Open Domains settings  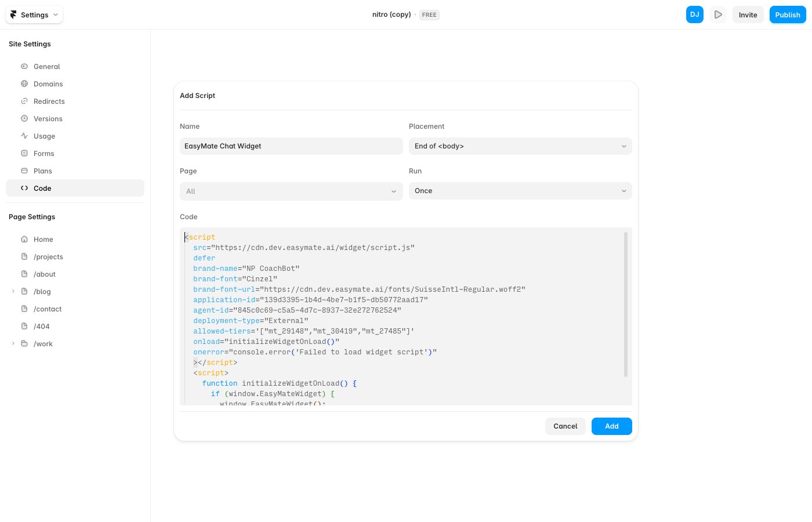pyautogui.click(x=75, y=84)
